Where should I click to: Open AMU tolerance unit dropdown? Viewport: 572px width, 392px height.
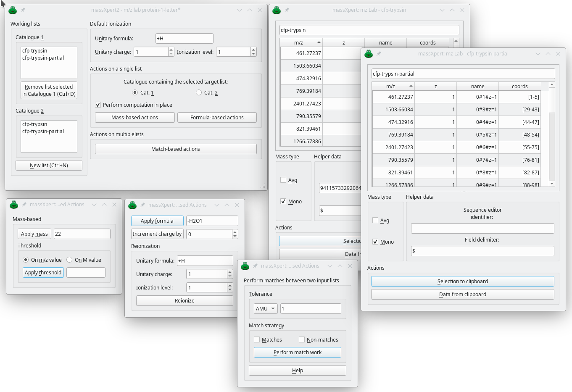click(x=266, y=308)
